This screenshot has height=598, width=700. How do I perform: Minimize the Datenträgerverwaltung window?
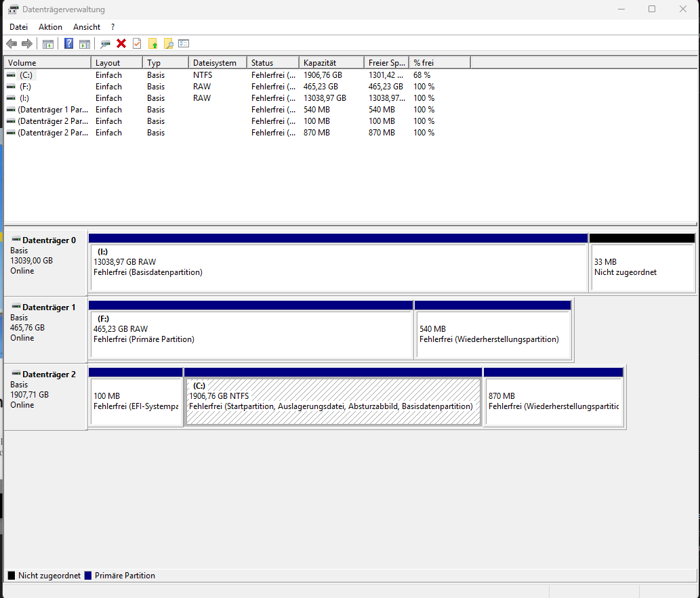point(621,9)
